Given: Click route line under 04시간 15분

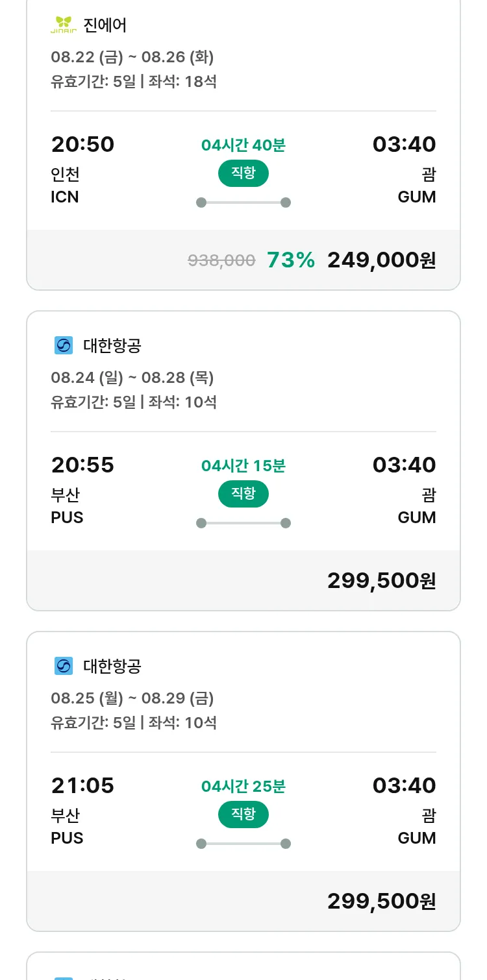Looking at the screenshot, I should click(x=243, y=523).
